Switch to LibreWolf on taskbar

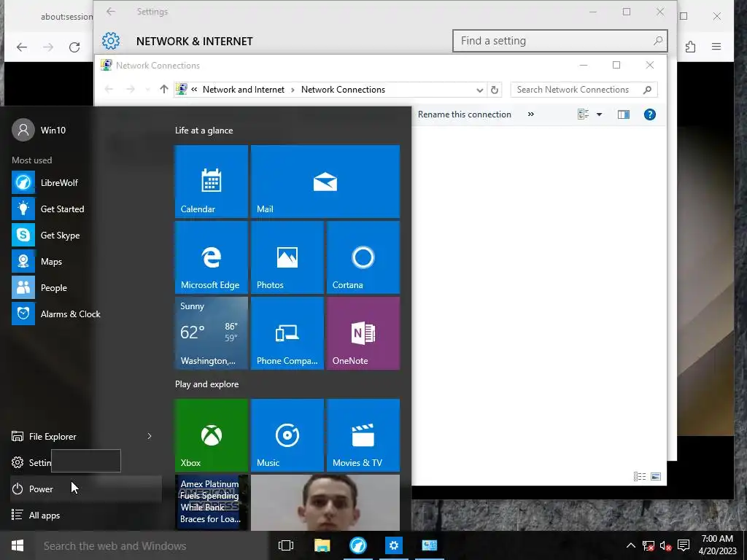coord(357,545)
